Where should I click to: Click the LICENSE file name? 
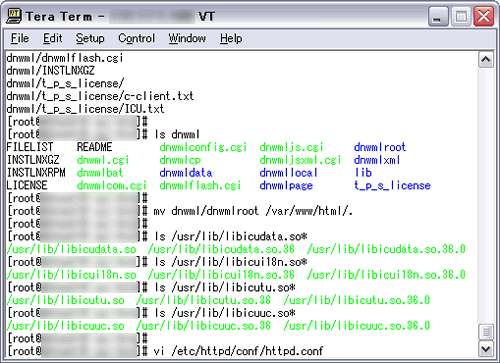[27, 185]
